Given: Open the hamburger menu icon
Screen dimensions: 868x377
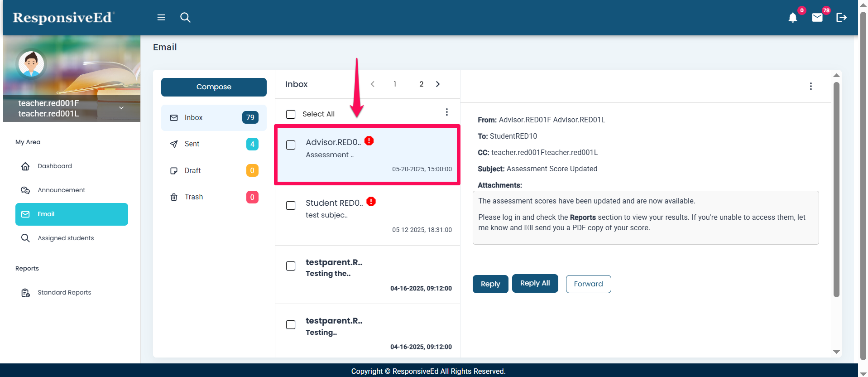Looking at the screenshot, I should point(161,17).
